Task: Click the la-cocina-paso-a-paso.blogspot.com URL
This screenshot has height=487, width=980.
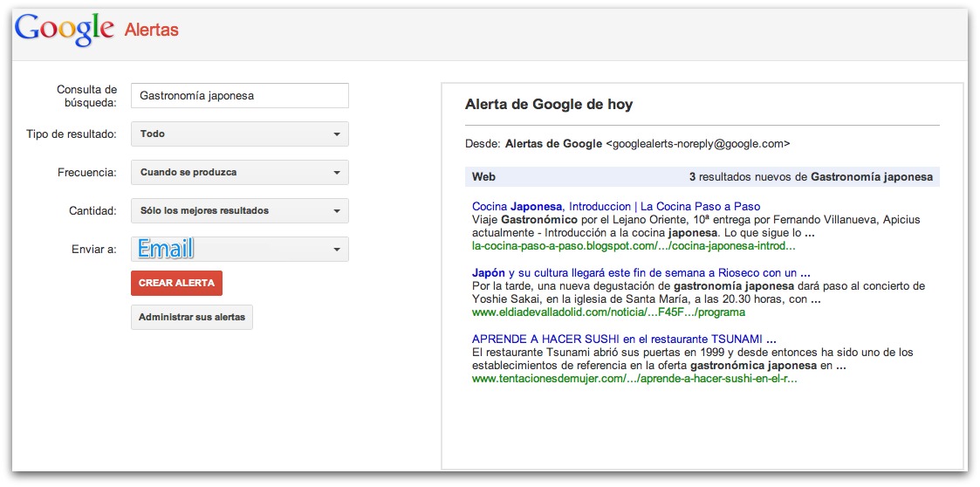Action: [x=634, y=246]
